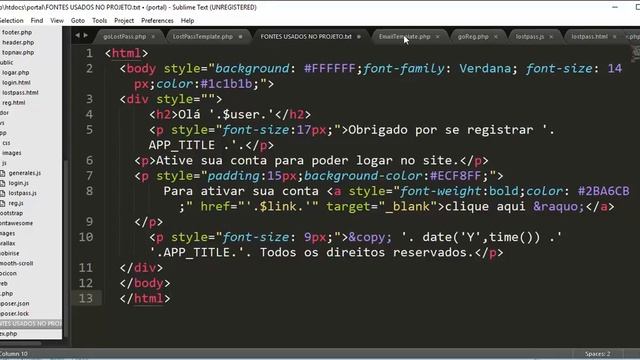Switch to the LostPassTemplate.php tab
The height and width of the screenshot is (360, 640).
pos(202,37)
